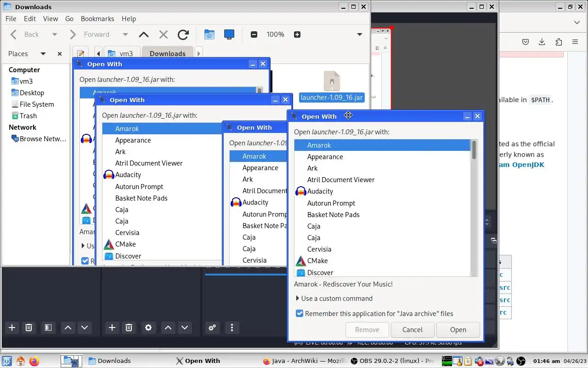The height and width of the screenshot is (368, 588).
Task: Open Firefox extensions puzzle icon
Action: coord(559,42)
